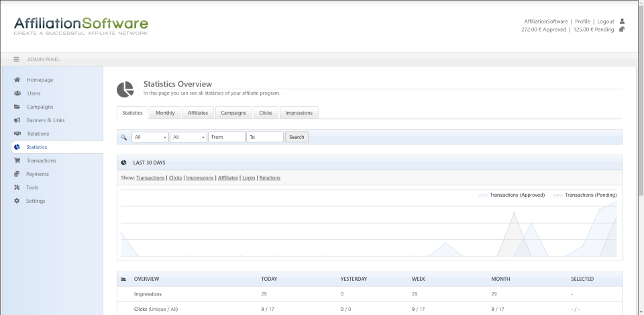This screenshot has width=644, height=315.
Task: Click the Banners & Links megaphone icon
Action: [17, 120]
